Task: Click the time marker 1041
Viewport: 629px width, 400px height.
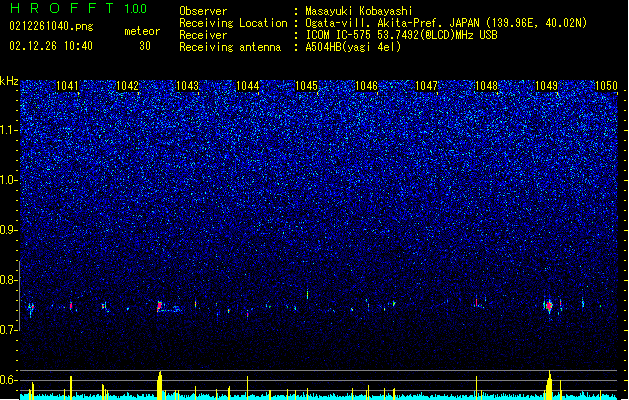Action: pos(67,86)
